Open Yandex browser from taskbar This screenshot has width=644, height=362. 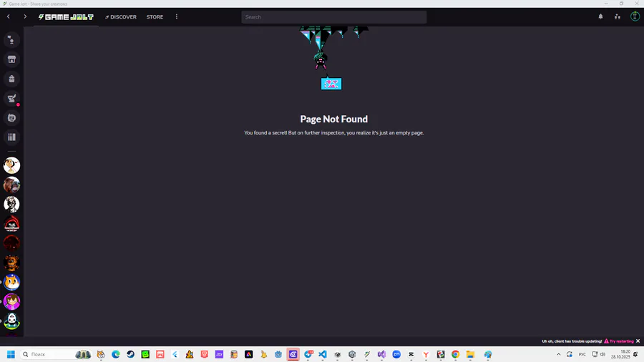point(426,354)
